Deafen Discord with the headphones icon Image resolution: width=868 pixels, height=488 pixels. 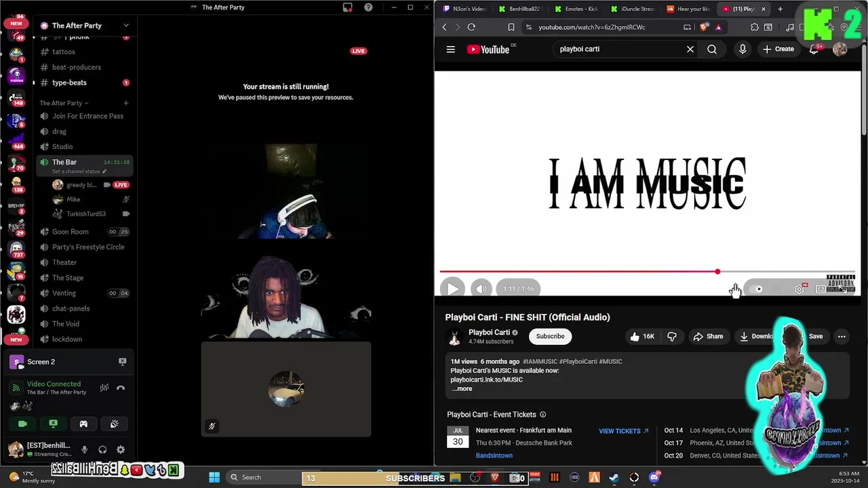pos(102,449)
